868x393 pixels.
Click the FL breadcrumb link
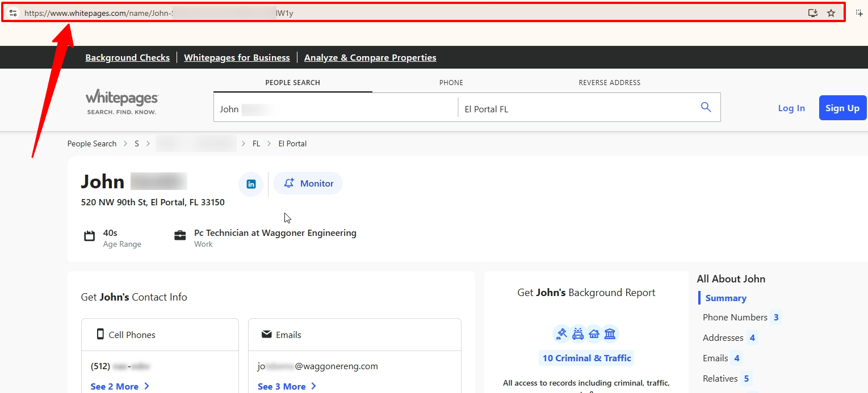(x=256, y=143)
